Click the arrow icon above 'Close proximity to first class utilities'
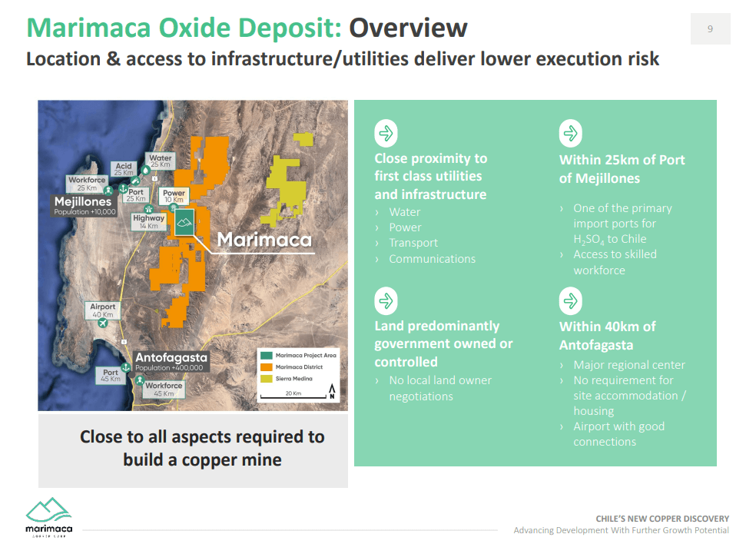The image size is (756, 544). pyautogui.click(x=386, y=133)
